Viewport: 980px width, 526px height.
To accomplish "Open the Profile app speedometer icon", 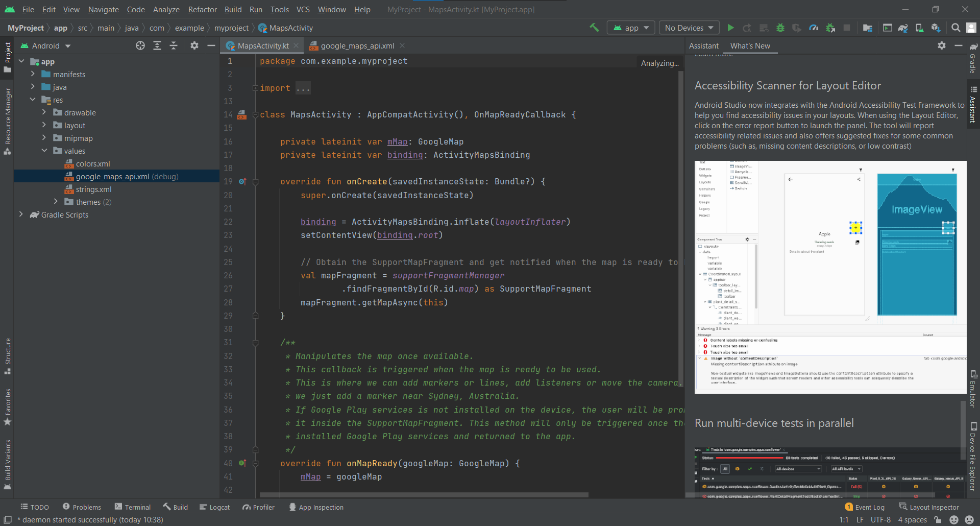I will [x=814, y=28].
